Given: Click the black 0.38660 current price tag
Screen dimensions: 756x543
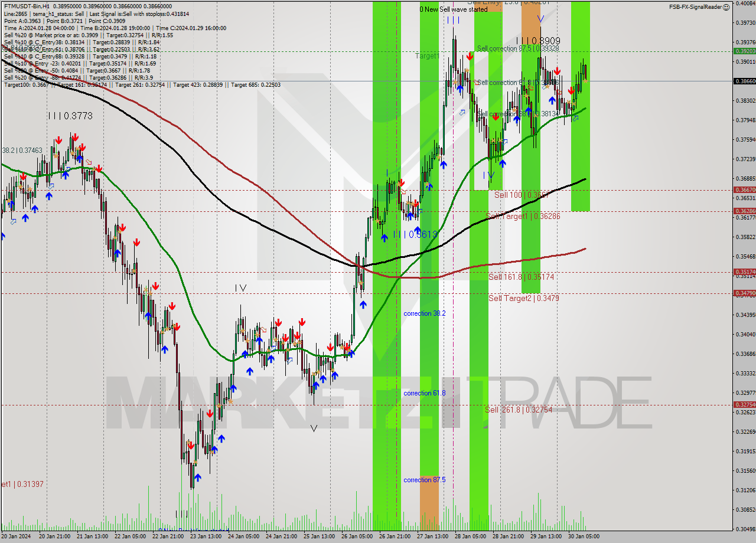Looking at the screenshot, I should pos(744,81).
